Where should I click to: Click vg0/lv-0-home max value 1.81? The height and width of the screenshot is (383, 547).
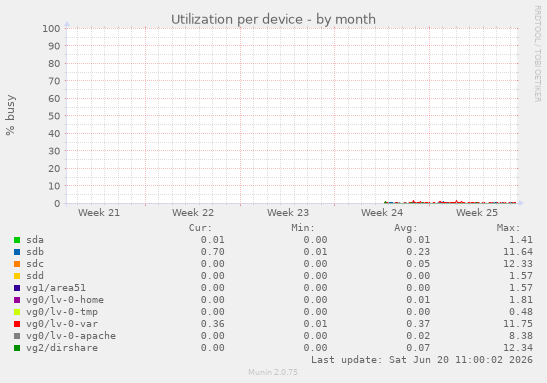(521, 300)
